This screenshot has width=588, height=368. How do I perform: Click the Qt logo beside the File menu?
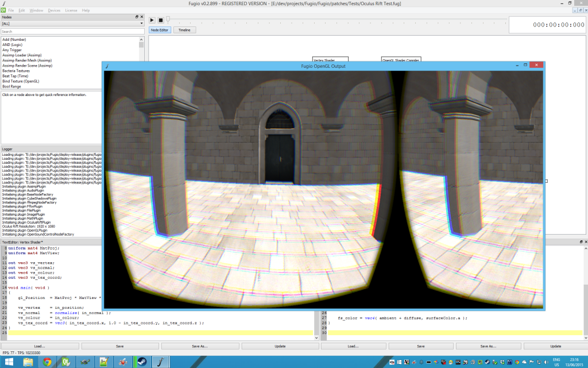point(3,10)
